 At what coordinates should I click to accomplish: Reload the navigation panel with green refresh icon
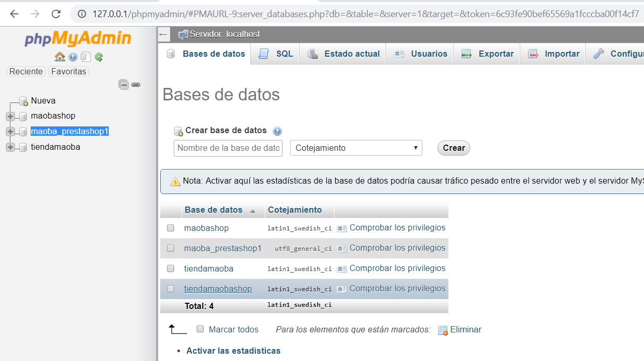[99, 57]
